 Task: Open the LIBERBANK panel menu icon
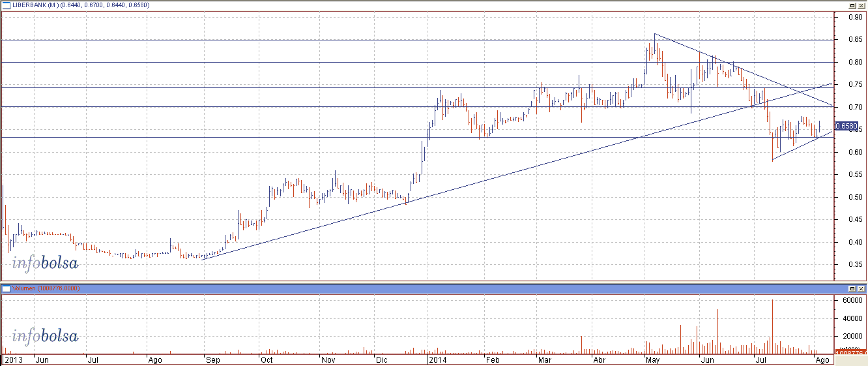click(x=7, y=5)
